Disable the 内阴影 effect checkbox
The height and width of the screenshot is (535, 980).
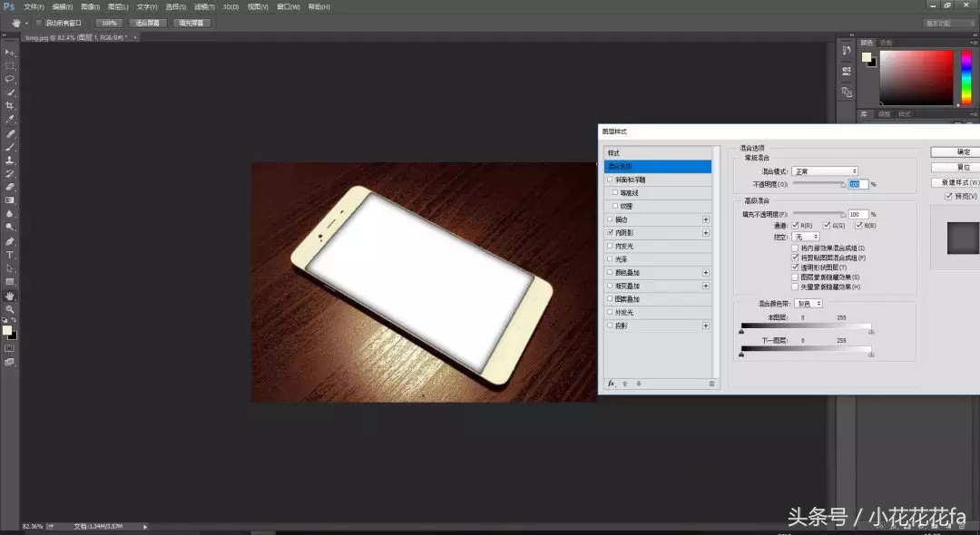point(609,230)
